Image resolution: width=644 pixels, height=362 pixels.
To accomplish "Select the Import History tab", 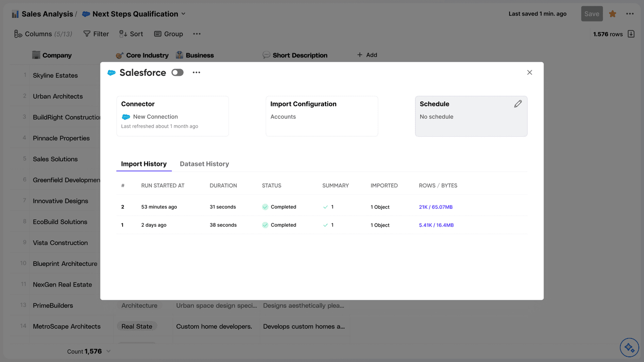I will [x=144, y=164].
